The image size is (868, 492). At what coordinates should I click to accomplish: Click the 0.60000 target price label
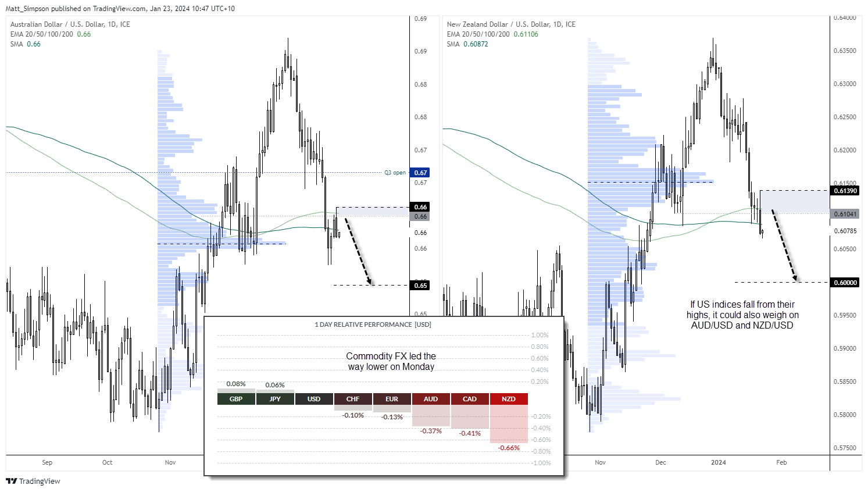pos(845,283)
